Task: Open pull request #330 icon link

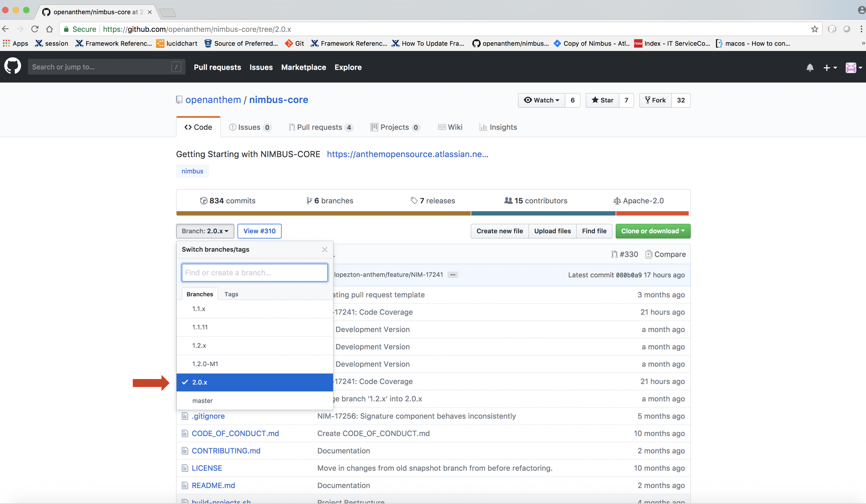Action: pyautogui.click(x=625, y=254)
